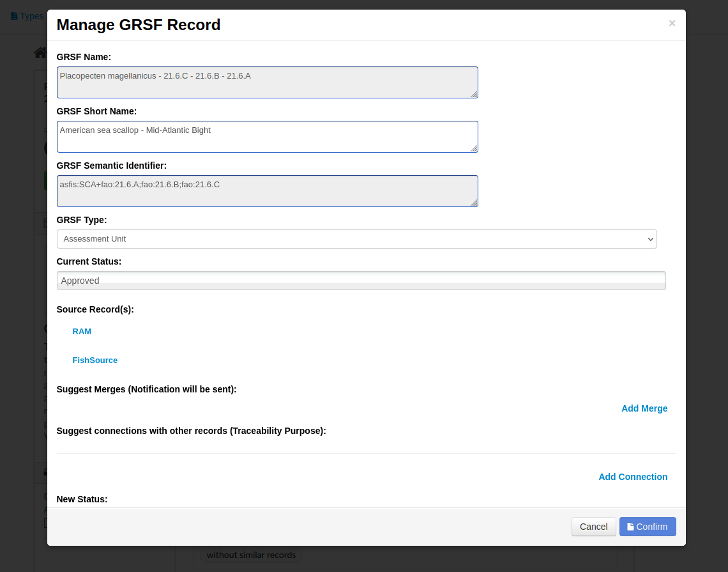Click the New Status label

82,499
